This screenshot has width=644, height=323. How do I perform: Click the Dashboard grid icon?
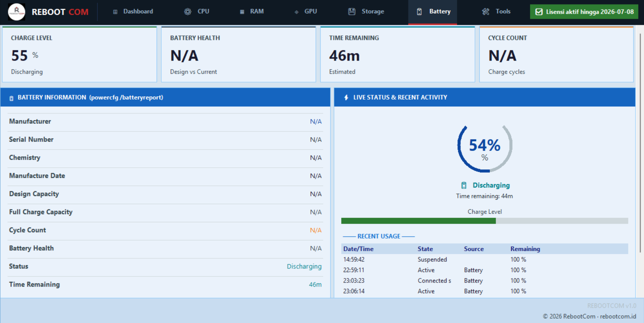(x=115, y=12)
